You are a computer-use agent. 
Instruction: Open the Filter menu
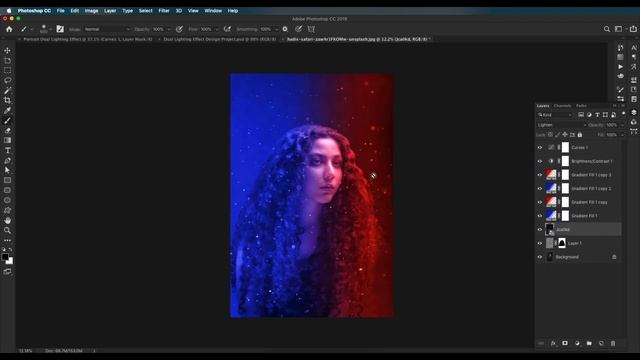164,11
